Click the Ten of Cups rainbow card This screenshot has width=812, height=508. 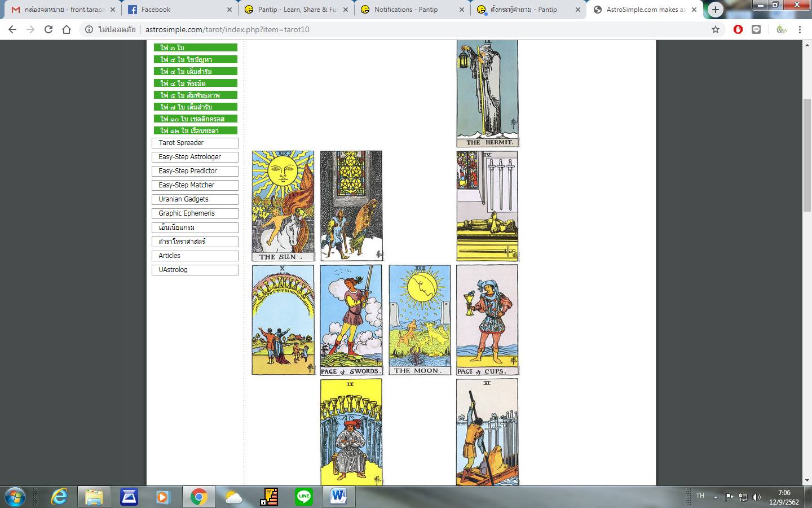(283, 320)
